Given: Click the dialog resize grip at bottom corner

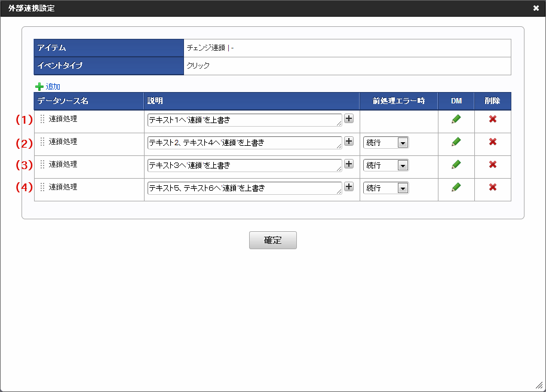Looking at the screenshot, I should pos(539,385).
